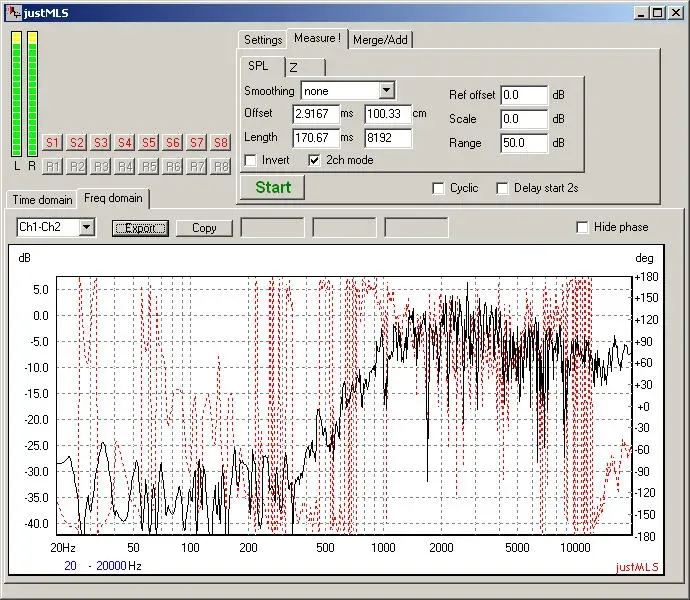The image size is (690, 600).
Task: Click the Scale dB input field
Action: (x=524, y=119)
